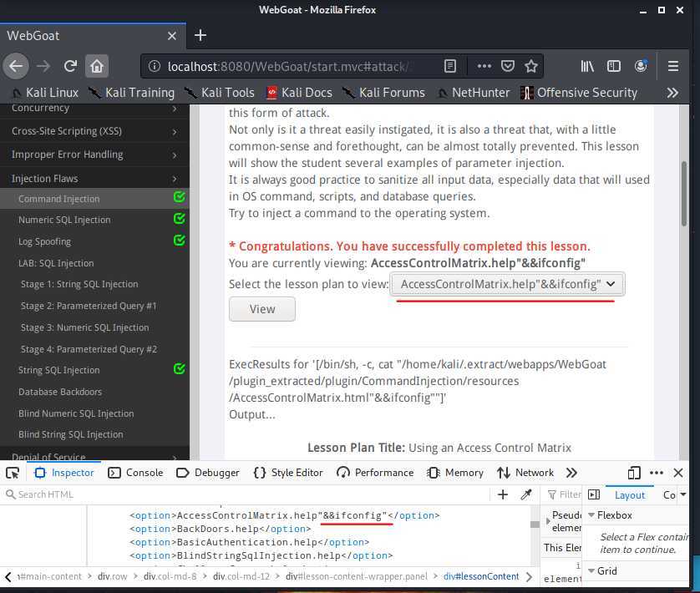Open Kali Tools bookmark

[219, 93]
